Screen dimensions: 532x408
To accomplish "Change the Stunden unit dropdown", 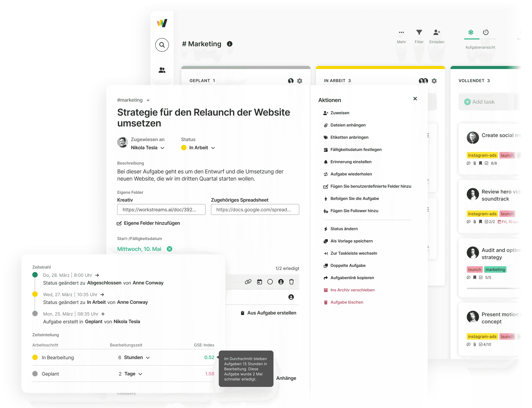I will tap(148, 358).
